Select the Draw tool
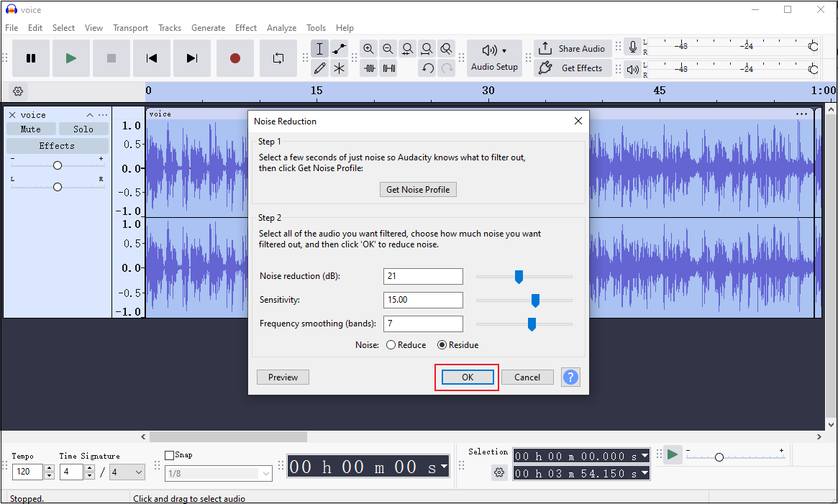The height and width of the screenshot is (504, 838). pos(320,68)
